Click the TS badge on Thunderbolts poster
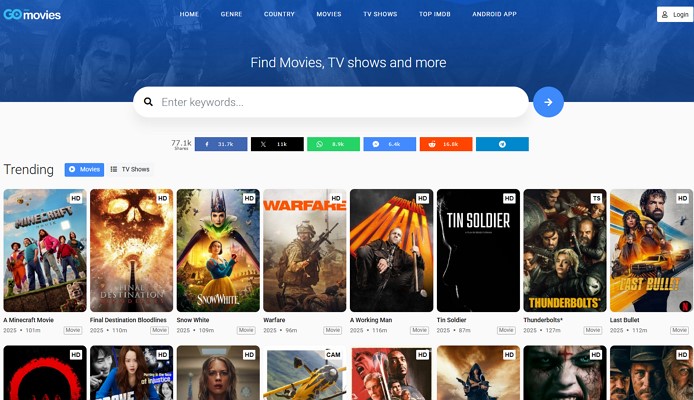 tap(596, 198)
